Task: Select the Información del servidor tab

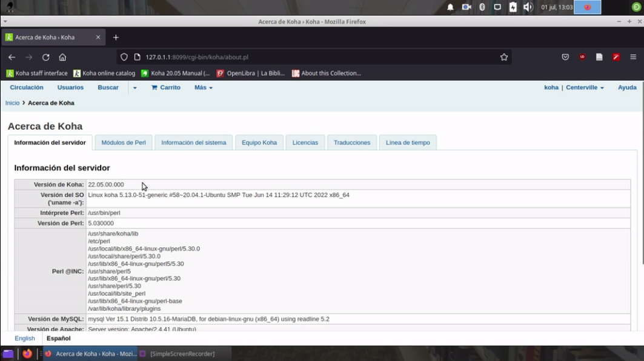Action: point(50,142)
